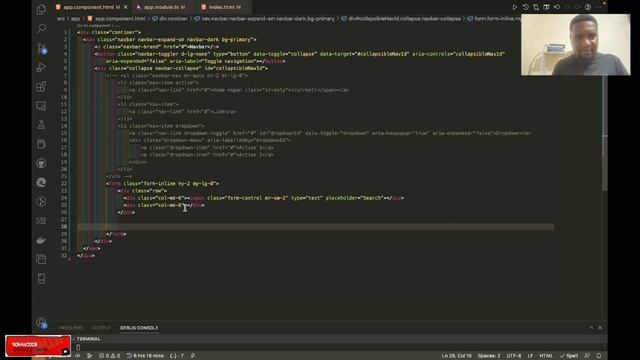This screenshot has height=360, width=640.
Task: Open the Accounts icon in activity bar
Action: [x=41, y=323]
